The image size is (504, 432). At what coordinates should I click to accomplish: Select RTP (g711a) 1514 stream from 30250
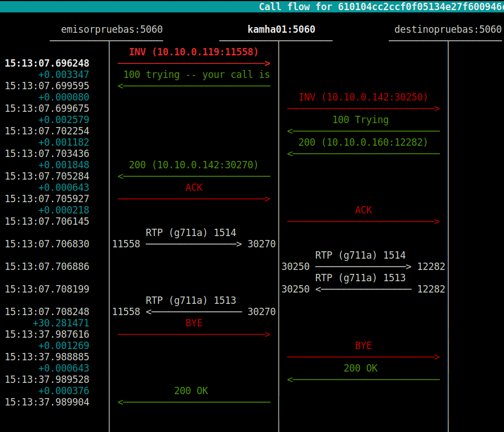tap(360, 255)
